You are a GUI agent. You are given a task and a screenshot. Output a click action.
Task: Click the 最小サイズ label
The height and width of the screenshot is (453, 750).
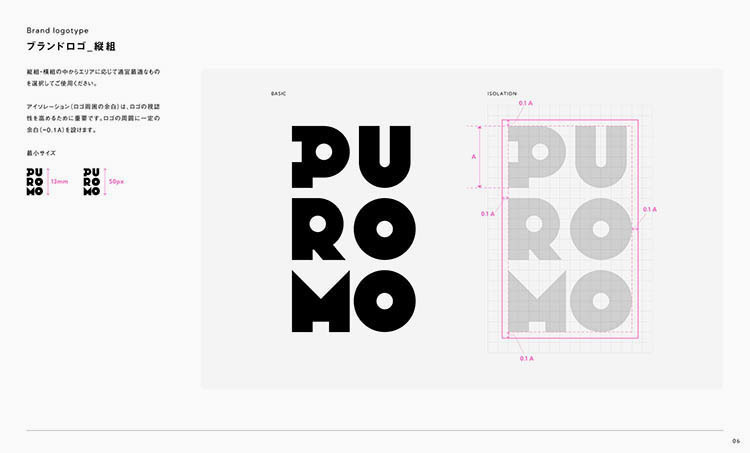pos(41,153)
